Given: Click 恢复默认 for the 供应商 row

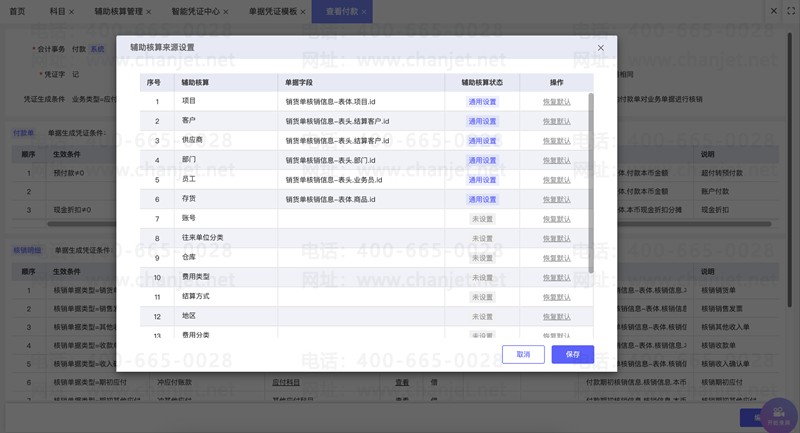Looking at the screenshot, I should tap(556, 141).
